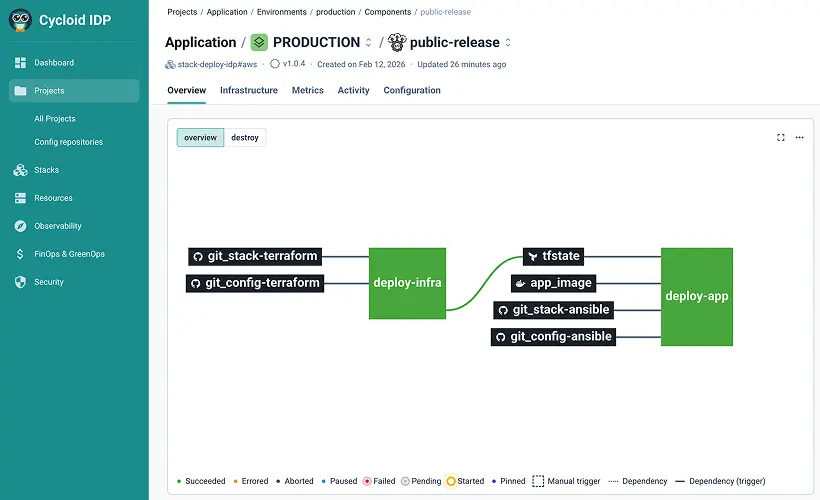
Task: Click the tfstate resource node
Action: click(x=553, y=256)
